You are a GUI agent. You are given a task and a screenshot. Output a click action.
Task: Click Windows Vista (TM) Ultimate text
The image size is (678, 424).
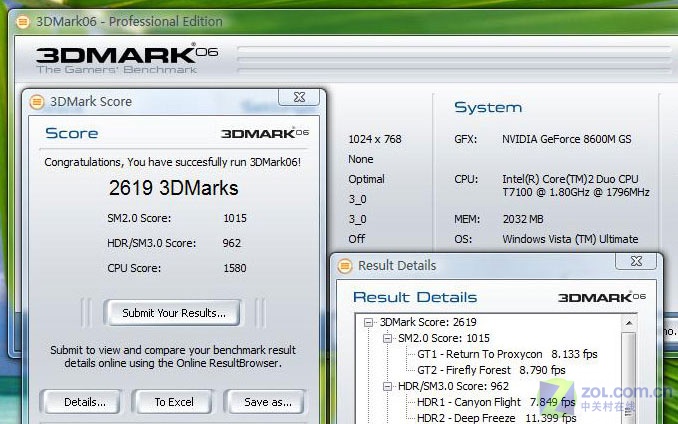click(x=570, y=239)
